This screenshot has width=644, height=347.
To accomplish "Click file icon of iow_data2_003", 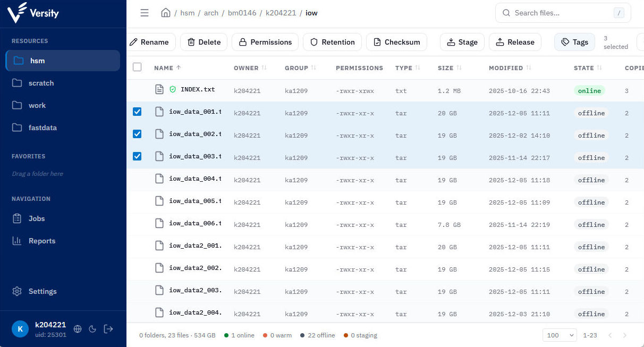I will point(159,290).
